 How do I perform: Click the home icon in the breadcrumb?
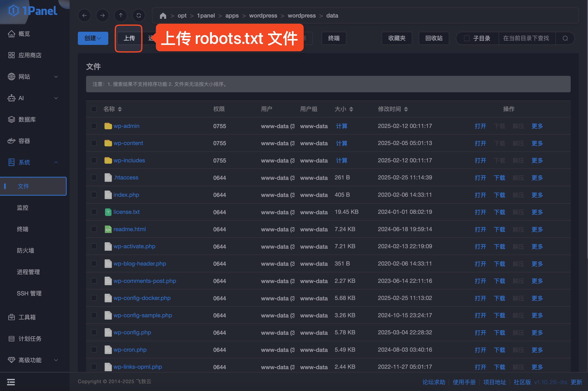(x=163, y=16)
